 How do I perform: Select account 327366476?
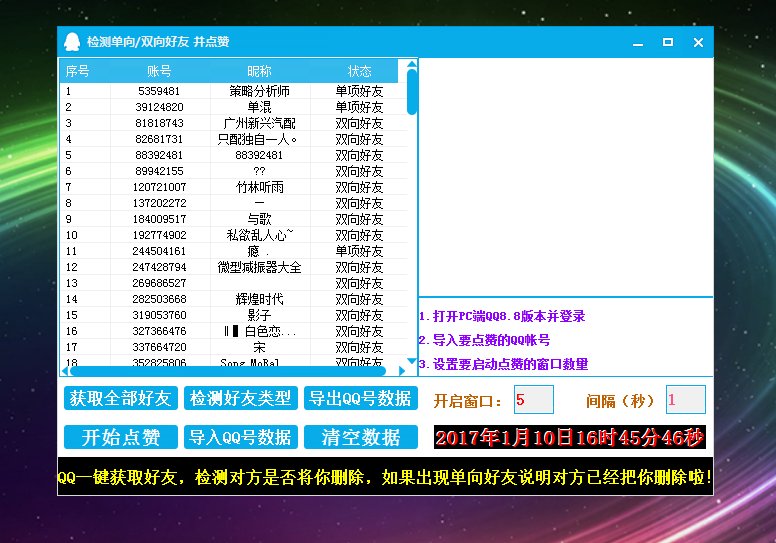click(x=159, y=331)
